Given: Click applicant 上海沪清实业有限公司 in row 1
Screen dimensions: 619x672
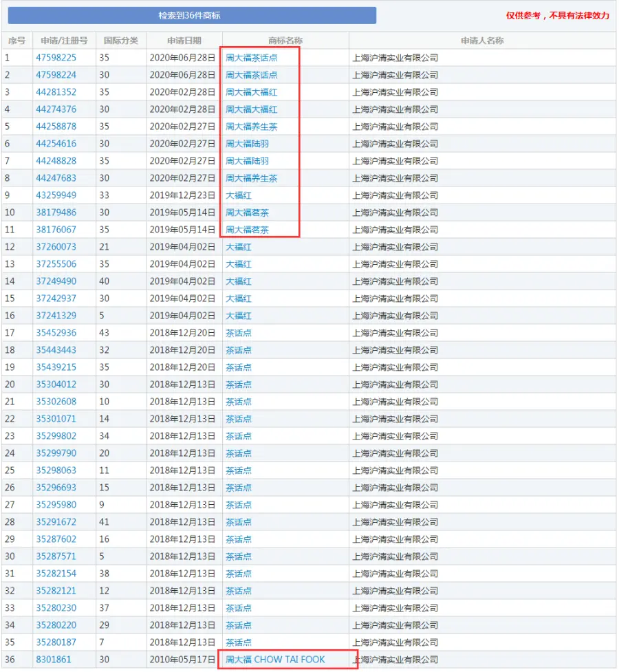Looking at the screenshot, I should pos(395,58).
